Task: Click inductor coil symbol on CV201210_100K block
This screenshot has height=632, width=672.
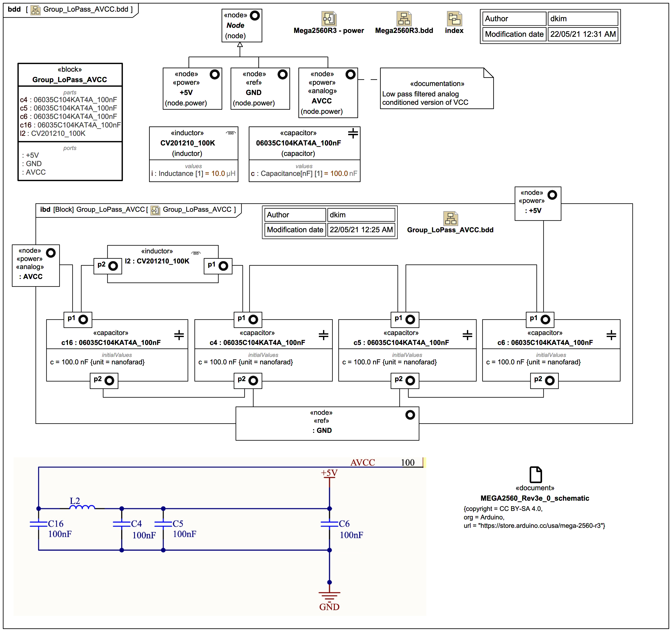Action: tap(231, 133)
